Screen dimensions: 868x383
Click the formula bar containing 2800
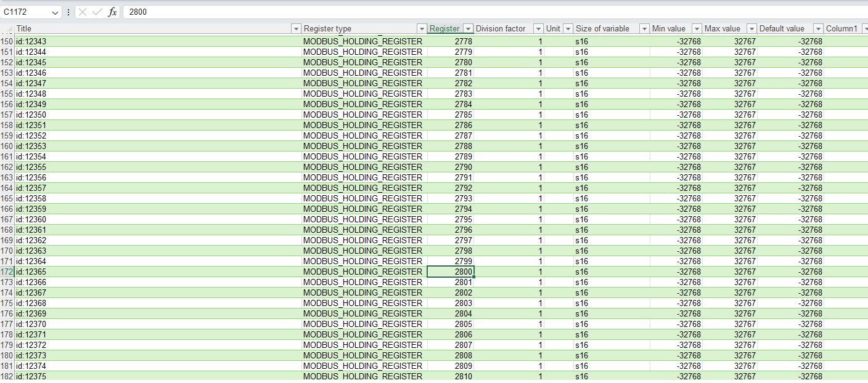(494, 12)
